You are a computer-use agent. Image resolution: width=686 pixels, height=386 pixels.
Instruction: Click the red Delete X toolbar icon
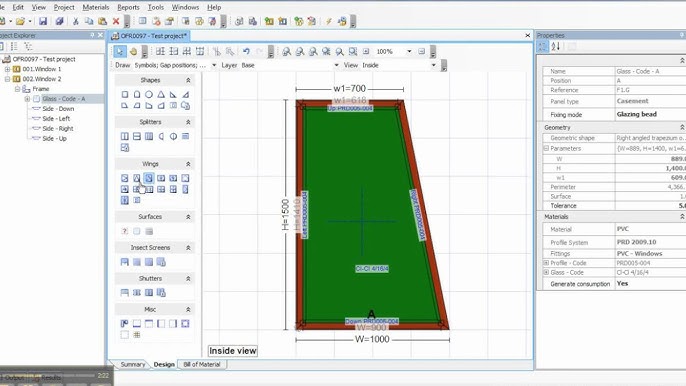pos(116,21)
